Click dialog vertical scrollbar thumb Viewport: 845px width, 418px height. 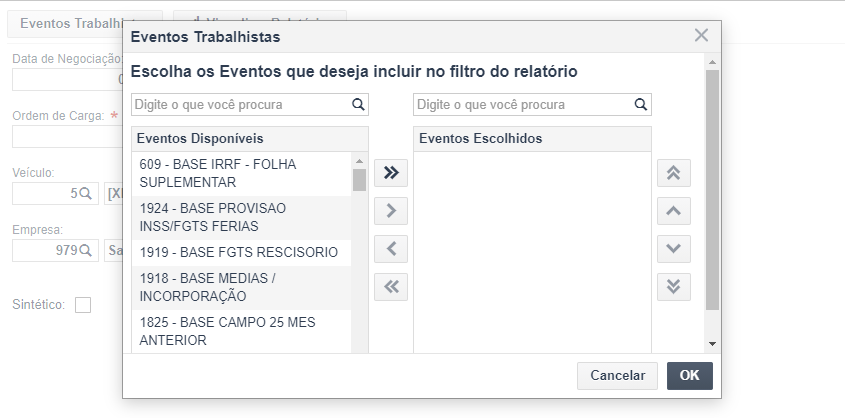pyautogui.click(x=712, y=190)
